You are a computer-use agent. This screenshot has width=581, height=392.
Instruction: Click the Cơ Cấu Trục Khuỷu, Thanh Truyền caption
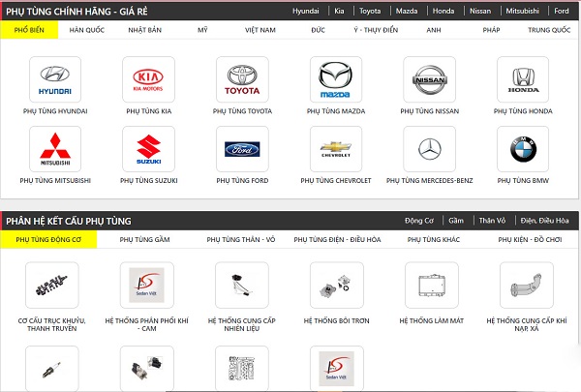click(x=52, y=324)
